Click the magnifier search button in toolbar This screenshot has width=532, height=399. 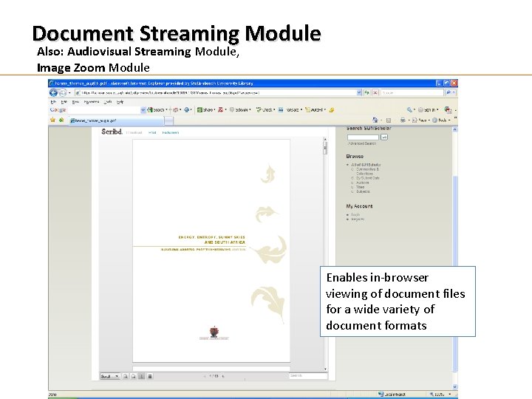click(449, 92)
